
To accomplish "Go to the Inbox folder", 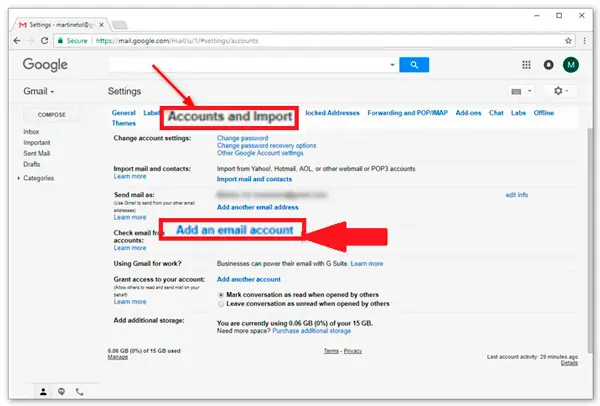I will pyautogui.click(x=31, y=132).
